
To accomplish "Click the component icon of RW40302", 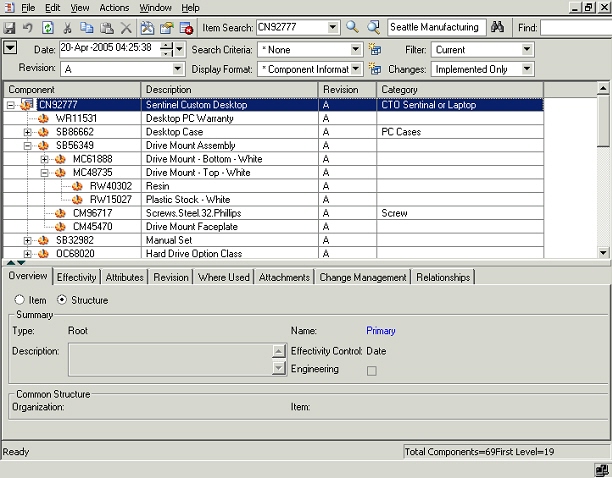I will tap(77, 186).
